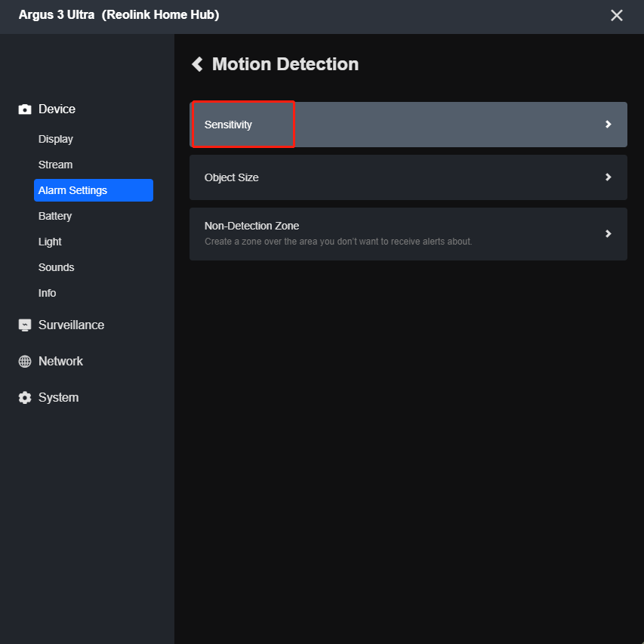644x644 pixels.
Task: Click the System gear icon
Action: [25, 398]
